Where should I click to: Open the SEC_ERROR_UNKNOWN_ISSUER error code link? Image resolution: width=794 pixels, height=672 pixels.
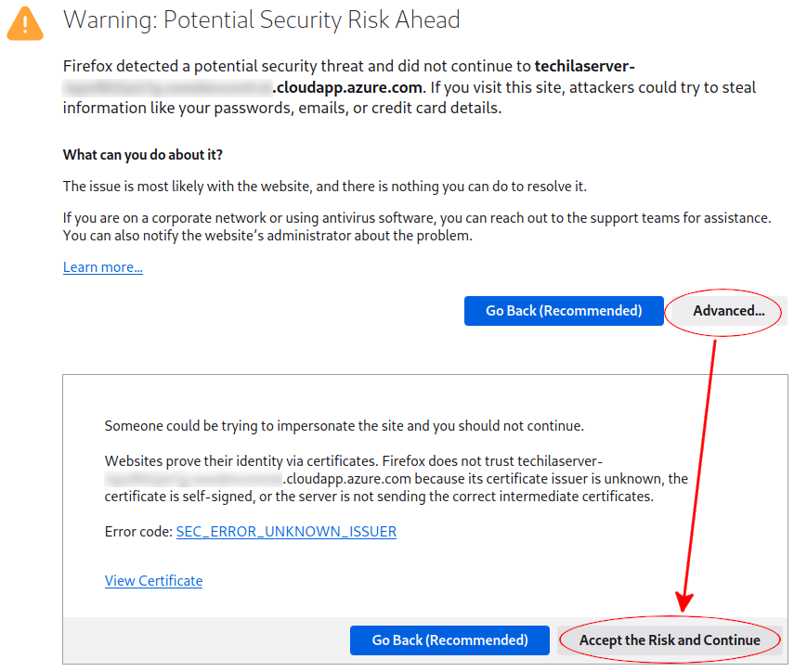pos(286,532)
